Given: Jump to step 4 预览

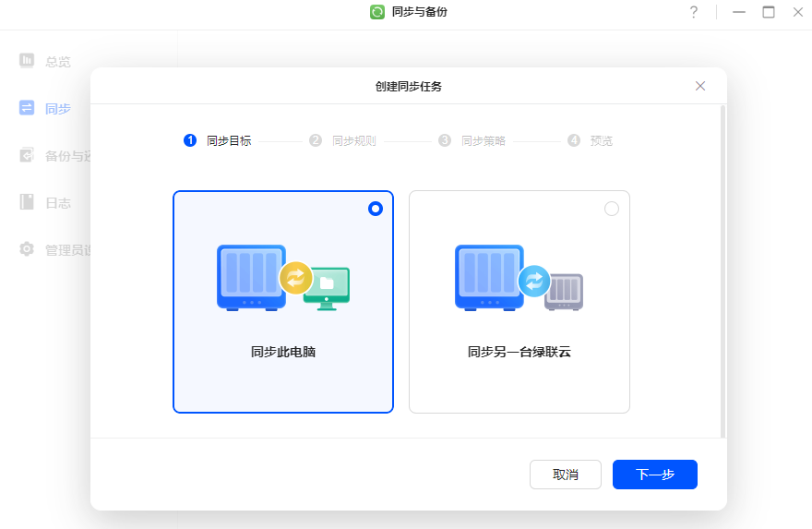Looking at the screenshot, I should click(x=591, y=141).
